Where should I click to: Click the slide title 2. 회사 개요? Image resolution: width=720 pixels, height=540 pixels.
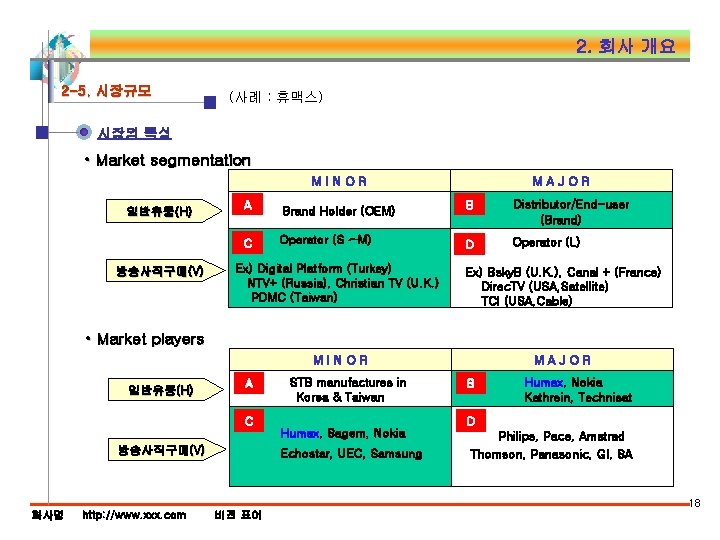625,46
